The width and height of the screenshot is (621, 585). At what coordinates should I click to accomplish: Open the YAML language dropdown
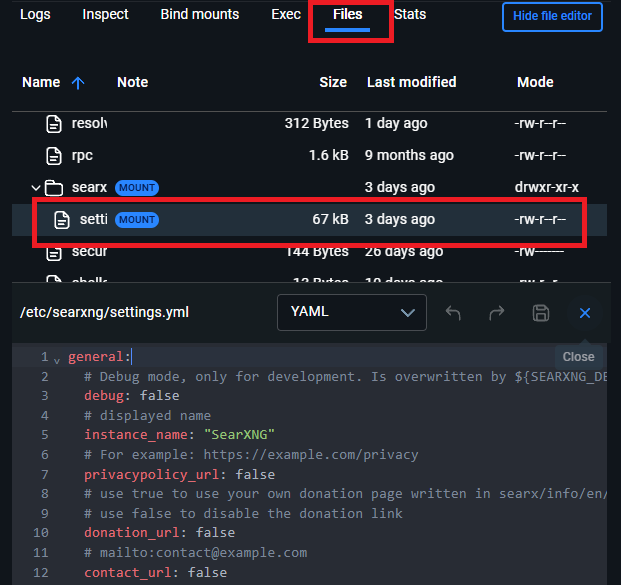tap(352, 312)
